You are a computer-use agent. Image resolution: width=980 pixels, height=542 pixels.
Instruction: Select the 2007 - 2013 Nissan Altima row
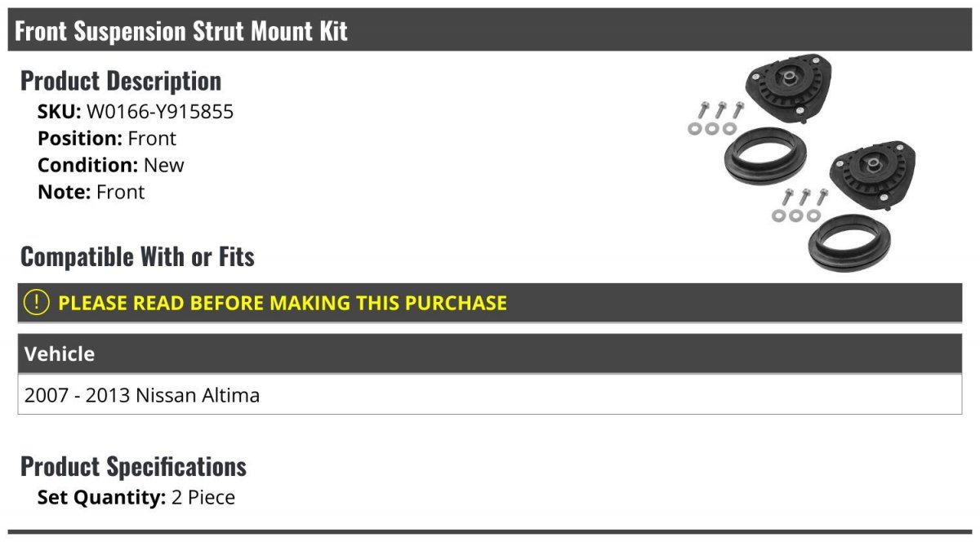point(490,395)
